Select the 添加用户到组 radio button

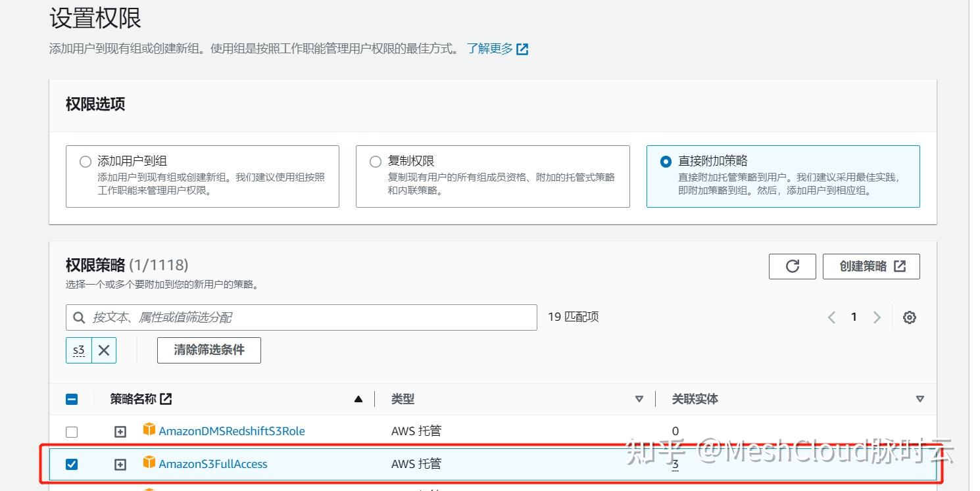coord(86,161)
